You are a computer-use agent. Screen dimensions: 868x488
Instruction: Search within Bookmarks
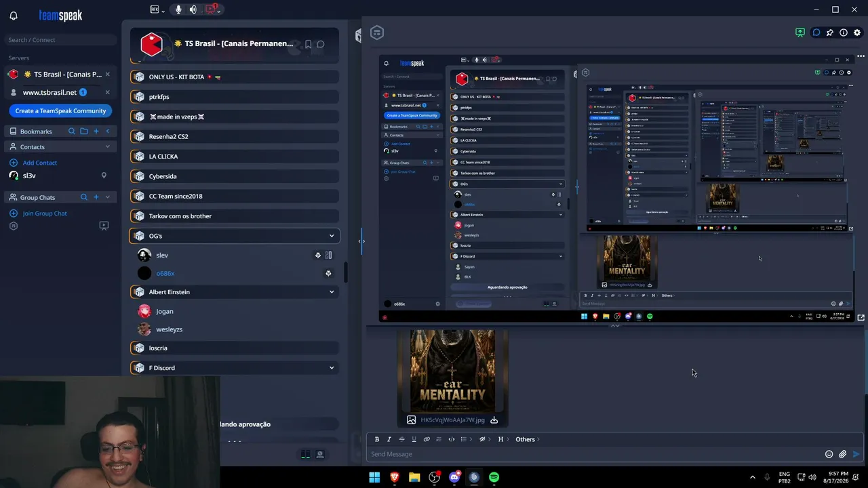(x=71, y=131)
